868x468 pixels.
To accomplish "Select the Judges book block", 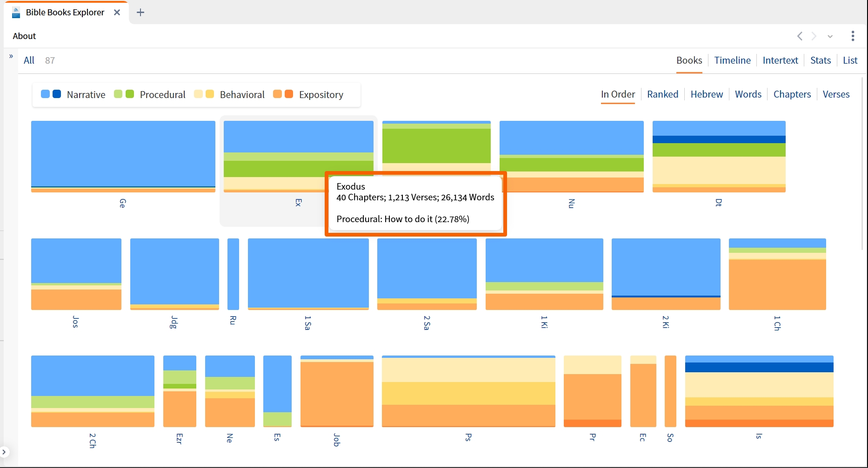I will click(x=174, y=274).
